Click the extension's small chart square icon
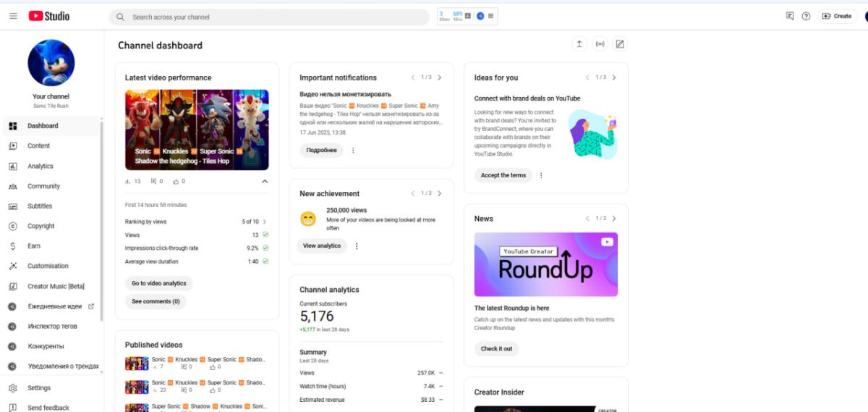Viewport: 868px width, 412px height. point(469,15)
